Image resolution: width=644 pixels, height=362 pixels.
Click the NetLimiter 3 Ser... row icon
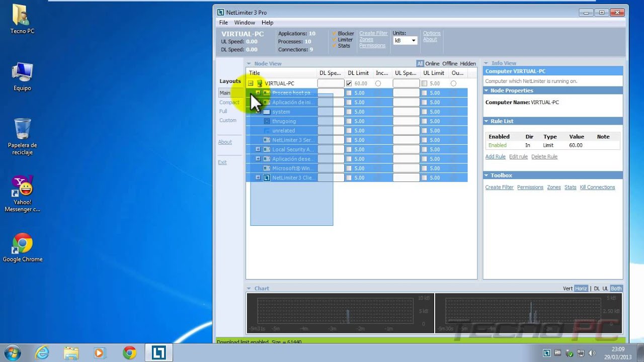267,140
